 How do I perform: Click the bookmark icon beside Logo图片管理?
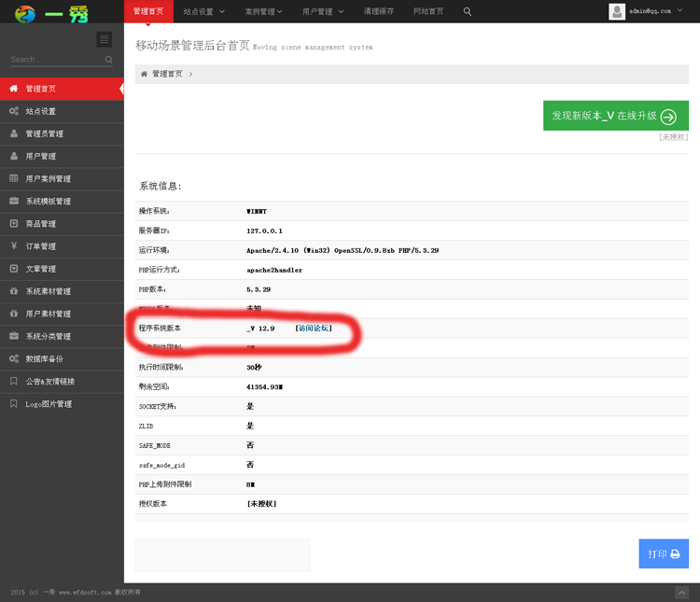tap(14, 403)
